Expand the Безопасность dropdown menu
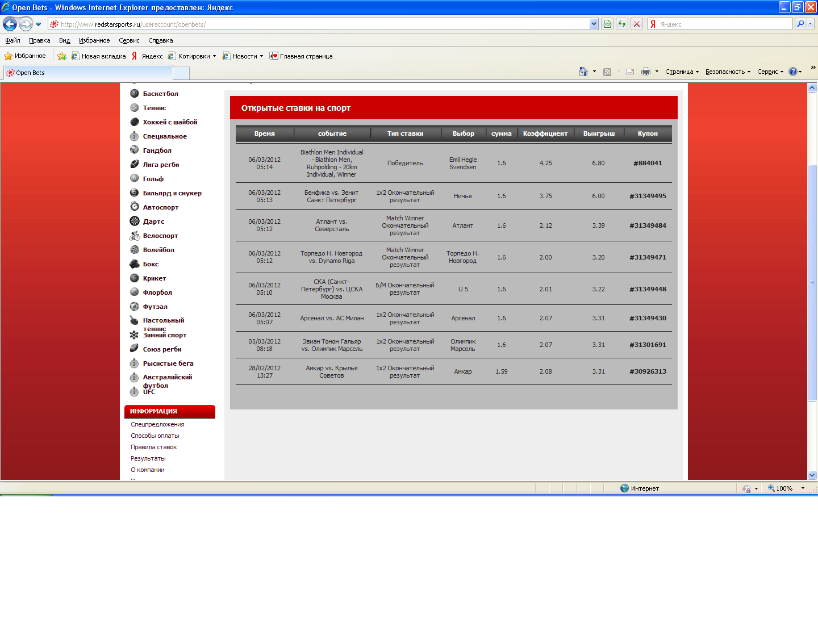This screenshot has height=644, width=818. click(x=728, y=72)
